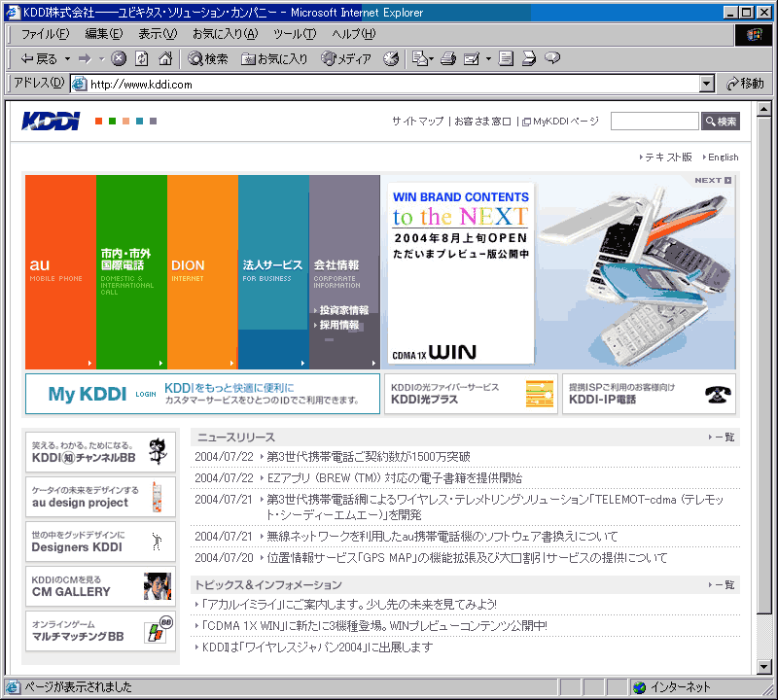778x700 pixels.
Task: Click the vertical scrollbar down arrow
Action: coord(764,667)
